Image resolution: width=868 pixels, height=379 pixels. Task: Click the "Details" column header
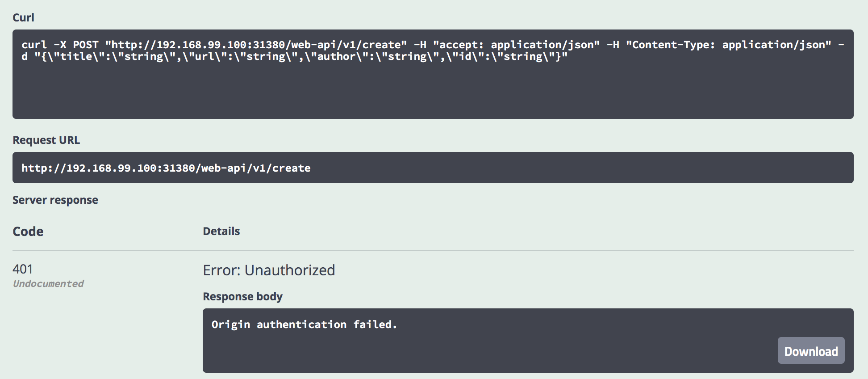221,231
